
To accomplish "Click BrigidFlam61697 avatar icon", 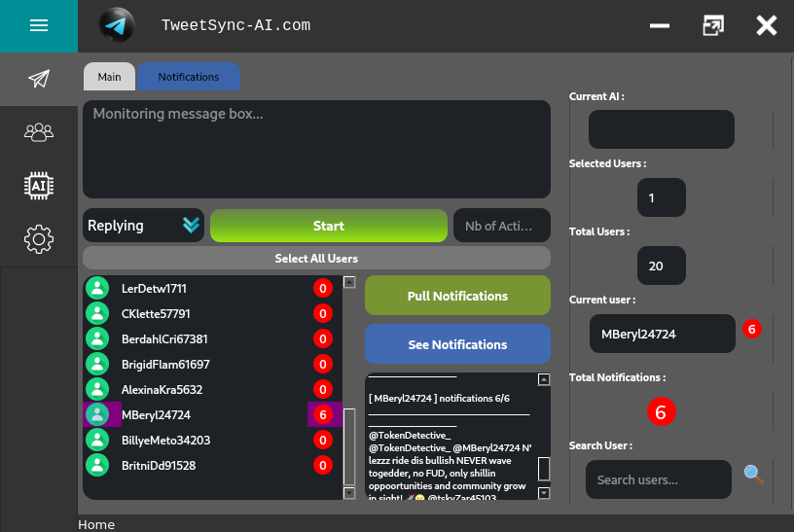I will [97, 364].
